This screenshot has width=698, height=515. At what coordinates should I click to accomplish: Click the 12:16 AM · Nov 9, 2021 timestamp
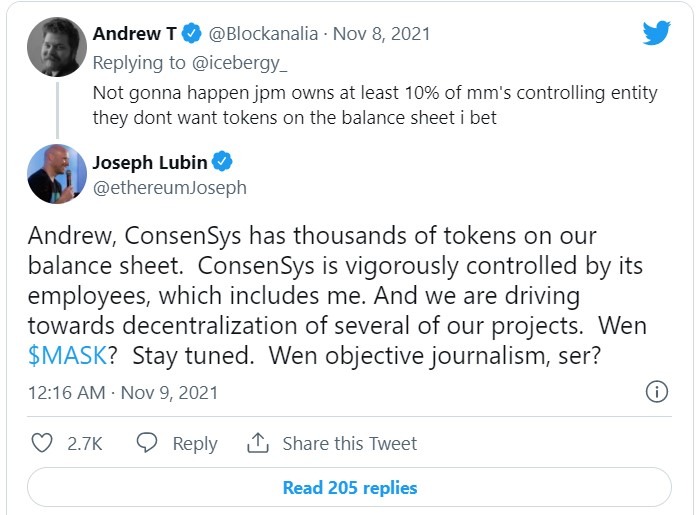click(122, 391)
